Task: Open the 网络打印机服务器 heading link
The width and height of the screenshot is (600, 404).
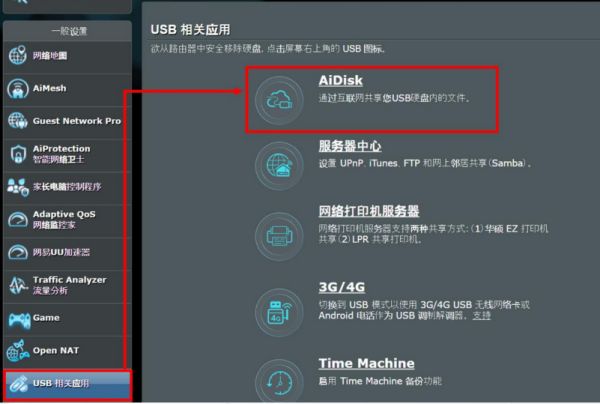Action: tap(368, 211)
